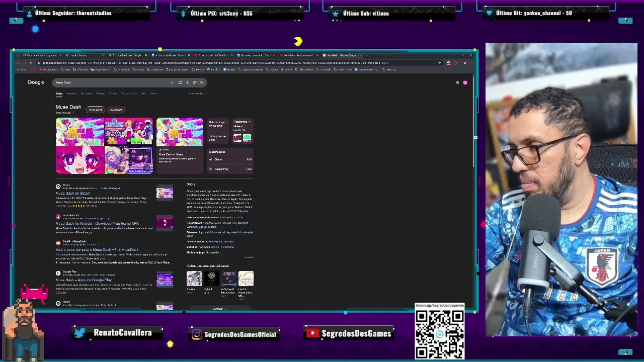Viewport: 644px width, 362px height.
Task: Switch to the Muse Dash YouTube browser tab
Action: point(300,55)
